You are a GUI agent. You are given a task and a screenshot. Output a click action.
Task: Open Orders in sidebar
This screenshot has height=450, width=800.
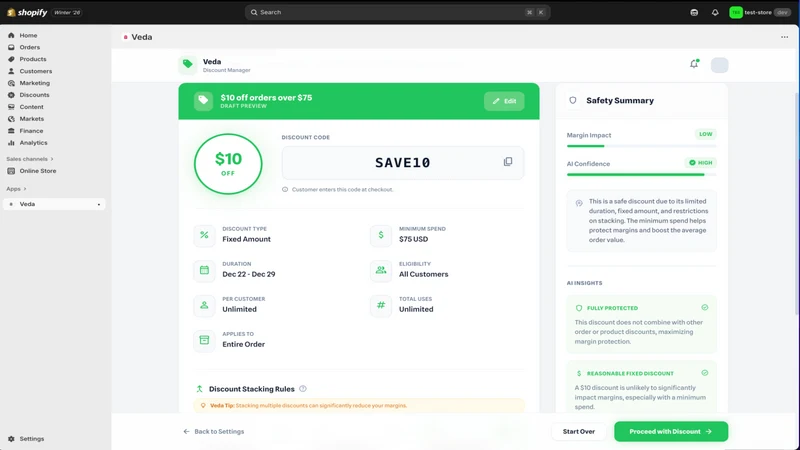[30, 47]
